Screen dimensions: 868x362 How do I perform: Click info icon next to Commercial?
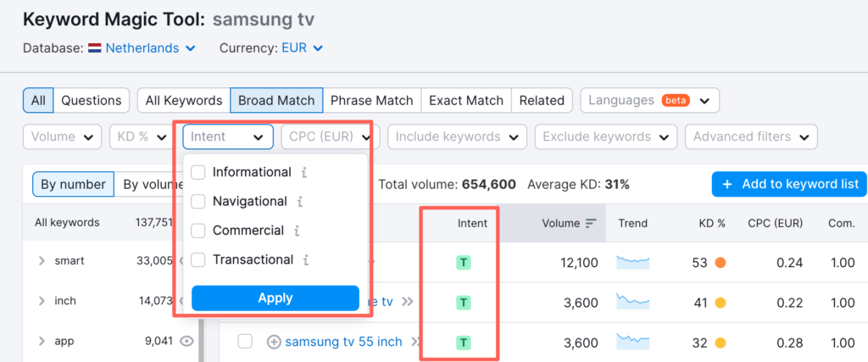tap(297, 231)
